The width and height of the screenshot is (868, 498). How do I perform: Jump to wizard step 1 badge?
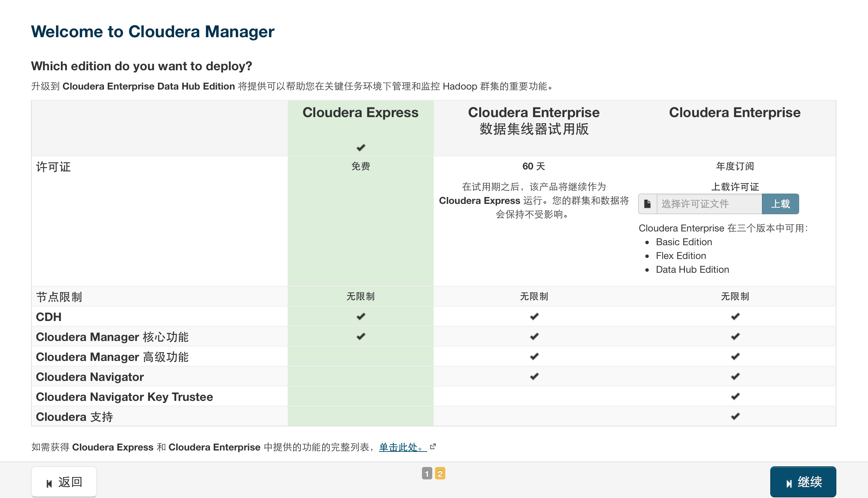tap(427, 474)
